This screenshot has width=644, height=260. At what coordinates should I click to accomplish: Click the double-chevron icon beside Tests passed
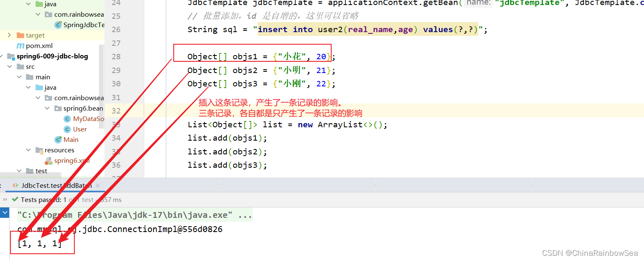(x=5, y=200)
